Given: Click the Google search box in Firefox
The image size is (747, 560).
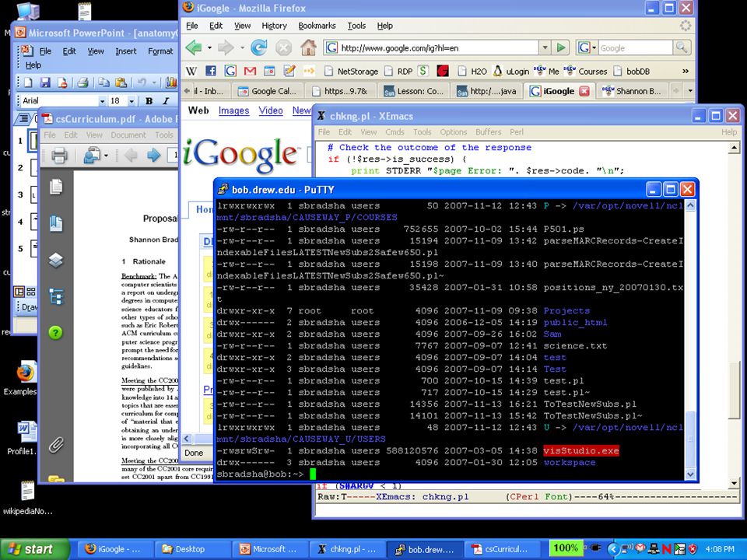Looking at the screenshot, I should [x=635, y=47].
